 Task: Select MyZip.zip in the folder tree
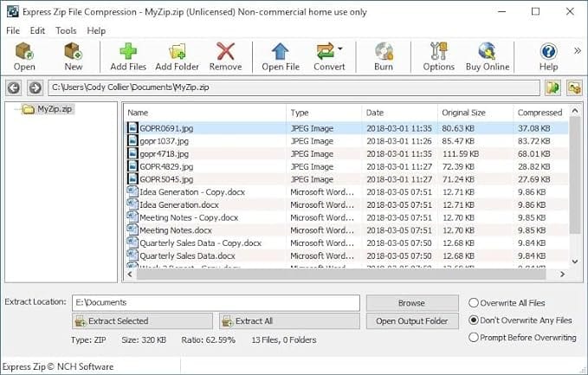tap(55, 109)
